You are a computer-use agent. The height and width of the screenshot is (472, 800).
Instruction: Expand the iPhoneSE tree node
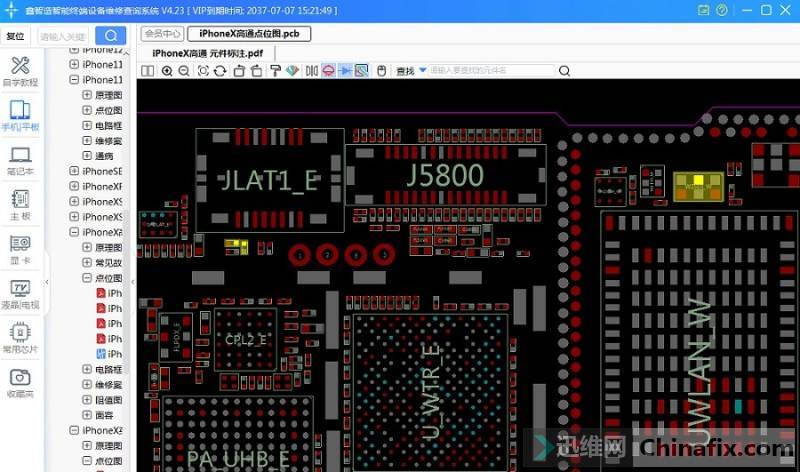74,171
